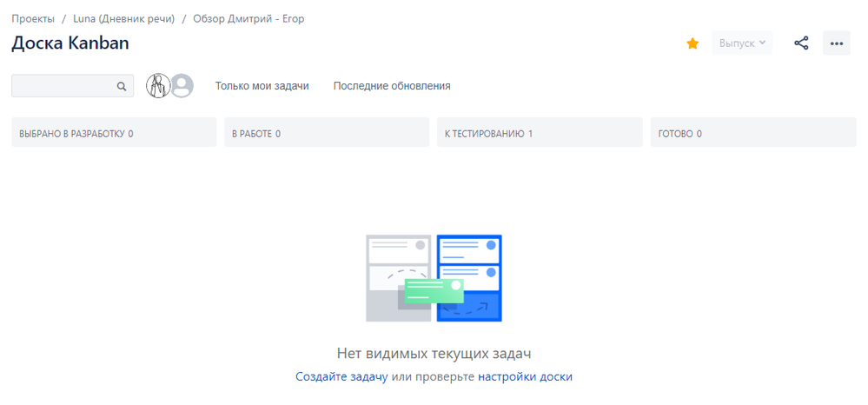Select В РАБОТЕ column header
This screenshot has width=868, height=405.
tap(327, 132)
